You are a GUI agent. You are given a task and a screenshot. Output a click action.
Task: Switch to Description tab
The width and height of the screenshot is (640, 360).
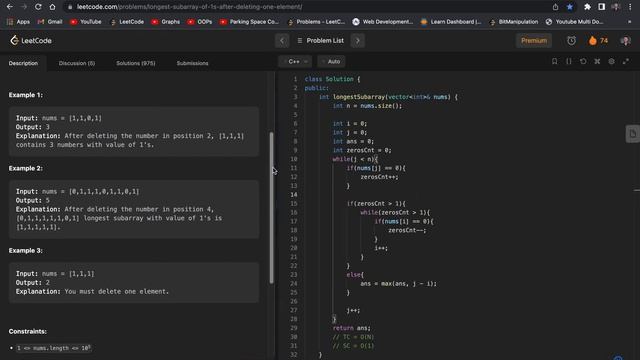coord(23,63)
